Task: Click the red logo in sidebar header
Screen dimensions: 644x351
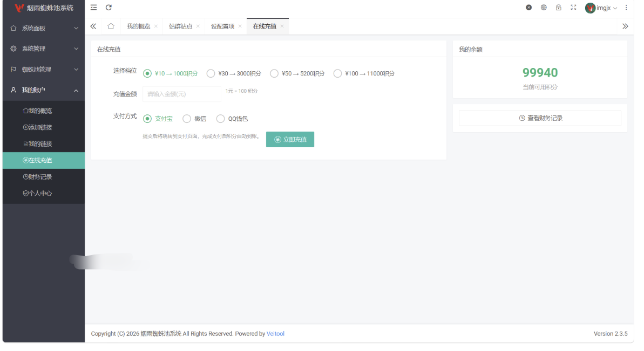Action: (x=19, y=8)
